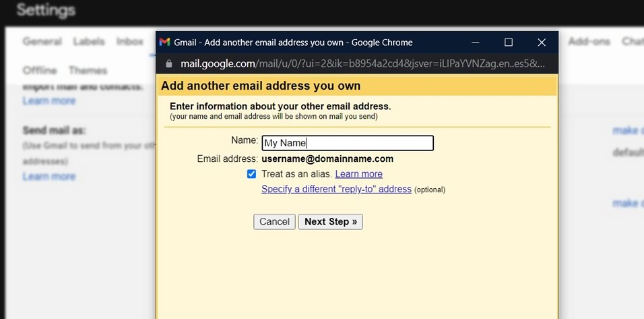The image size is (644, 319).
Task: Open Learn more link beside Treat as an alias
Action: point(358,174)
